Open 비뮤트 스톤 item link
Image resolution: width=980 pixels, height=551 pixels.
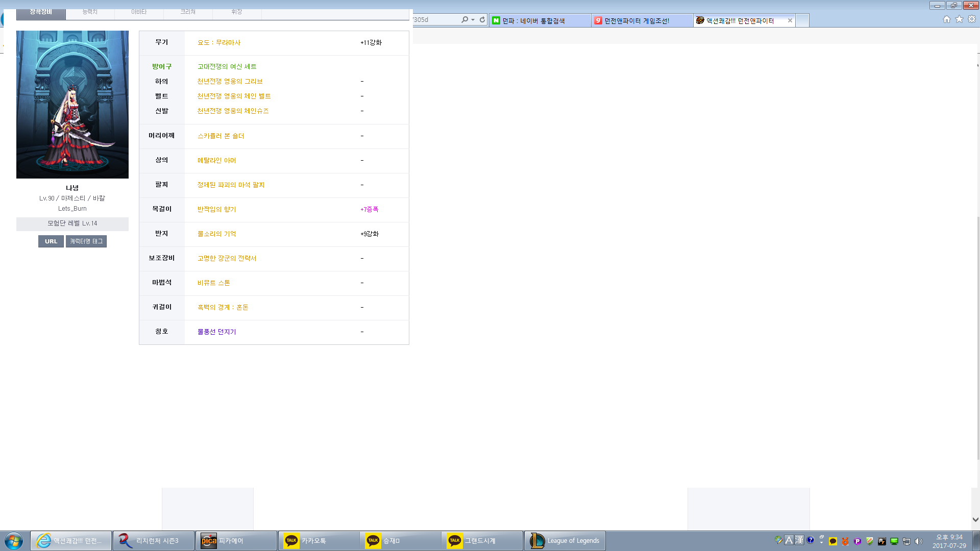point(214,283)
